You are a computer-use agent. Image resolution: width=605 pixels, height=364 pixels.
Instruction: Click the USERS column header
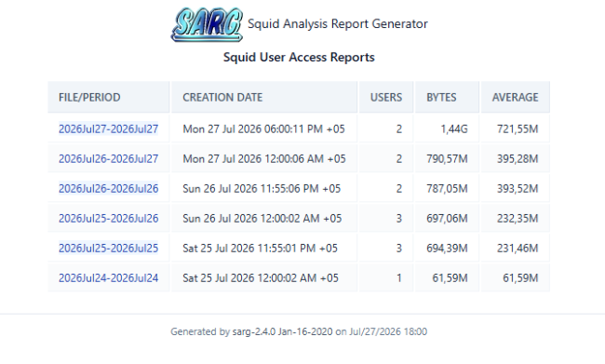386,97
